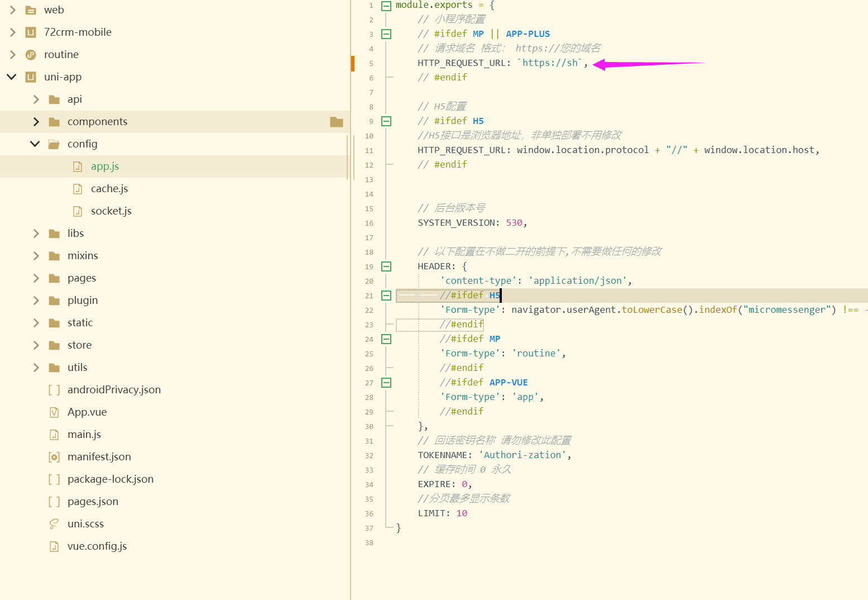Expand the routine project chevron
Image resolution: width=868 pixels, height=600 pixels.
click(x=12, y=55)
